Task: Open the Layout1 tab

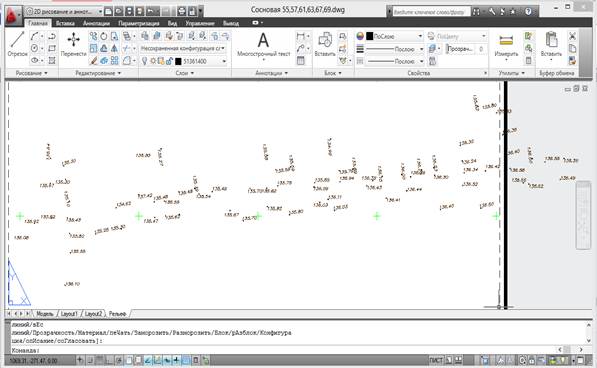Action: coord(69,314)
